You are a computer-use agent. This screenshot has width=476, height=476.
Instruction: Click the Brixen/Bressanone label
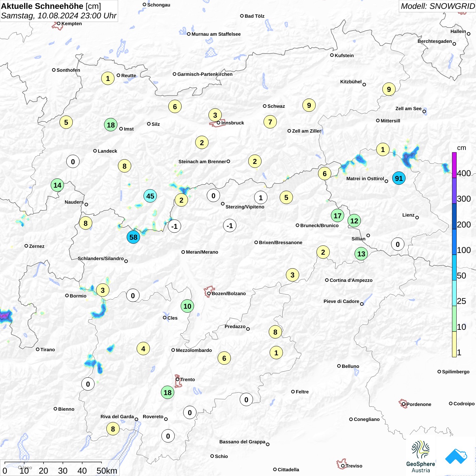280,242
